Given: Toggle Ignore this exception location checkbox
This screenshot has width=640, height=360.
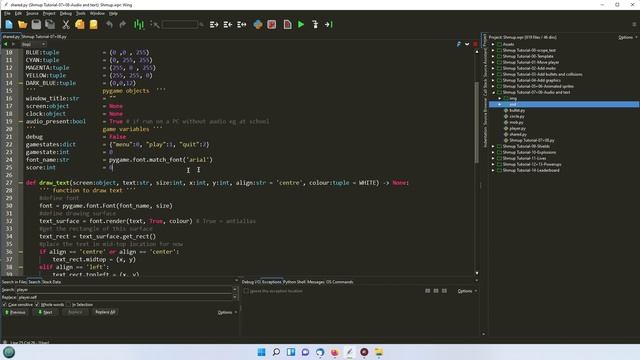Looking at the screenshot, I should point(246,291).
